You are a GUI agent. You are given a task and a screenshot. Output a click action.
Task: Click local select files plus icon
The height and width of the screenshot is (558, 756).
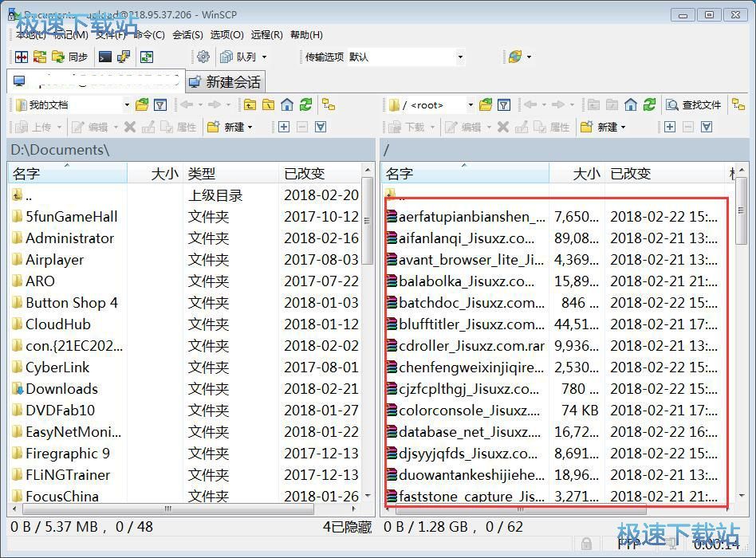click(284, 128)
